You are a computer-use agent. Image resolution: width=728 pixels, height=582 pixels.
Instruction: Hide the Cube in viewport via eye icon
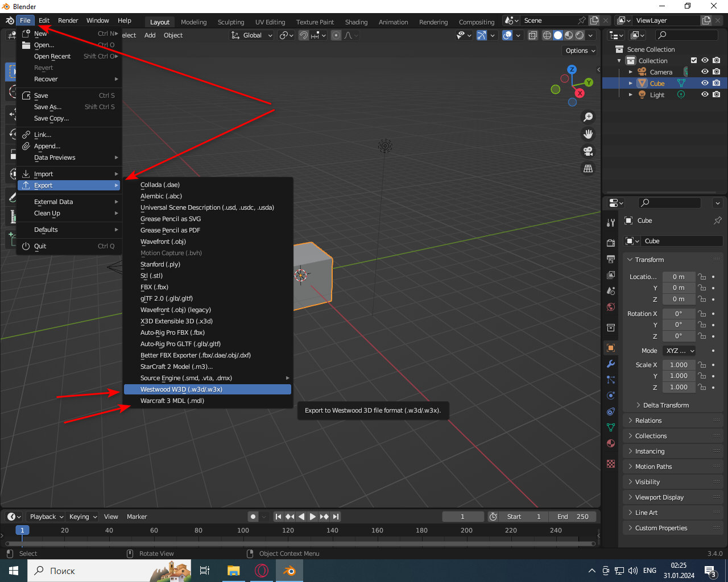[x=705, y=83]
